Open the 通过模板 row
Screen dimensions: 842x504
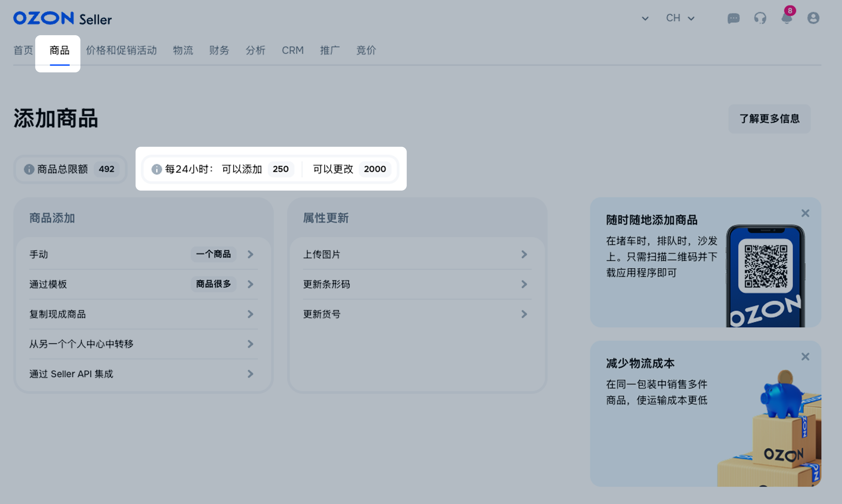[x=143, y=284]
